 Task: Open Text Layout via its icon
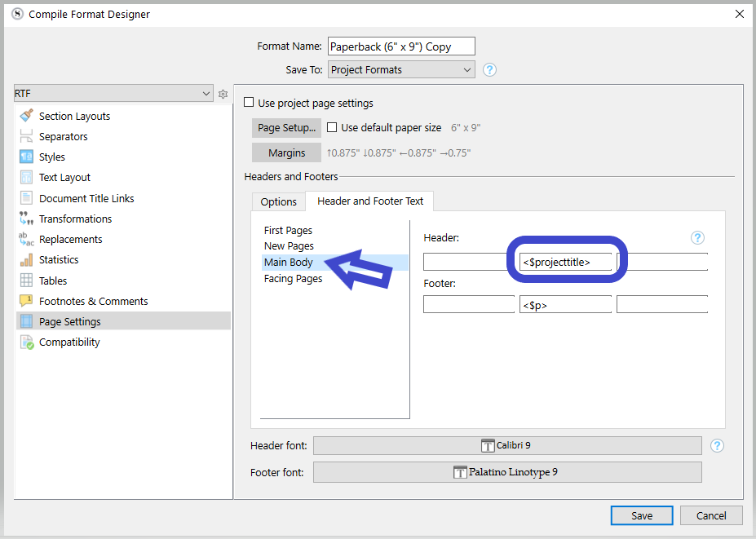coord(26,178)
